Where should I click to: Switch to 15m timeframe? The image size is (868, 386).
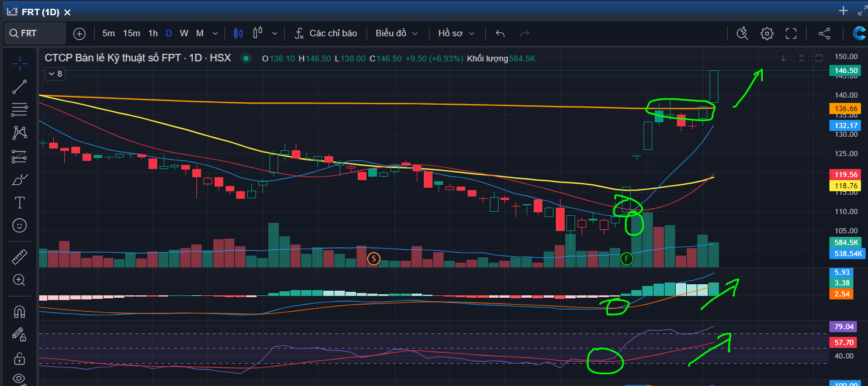coord(132,33)
